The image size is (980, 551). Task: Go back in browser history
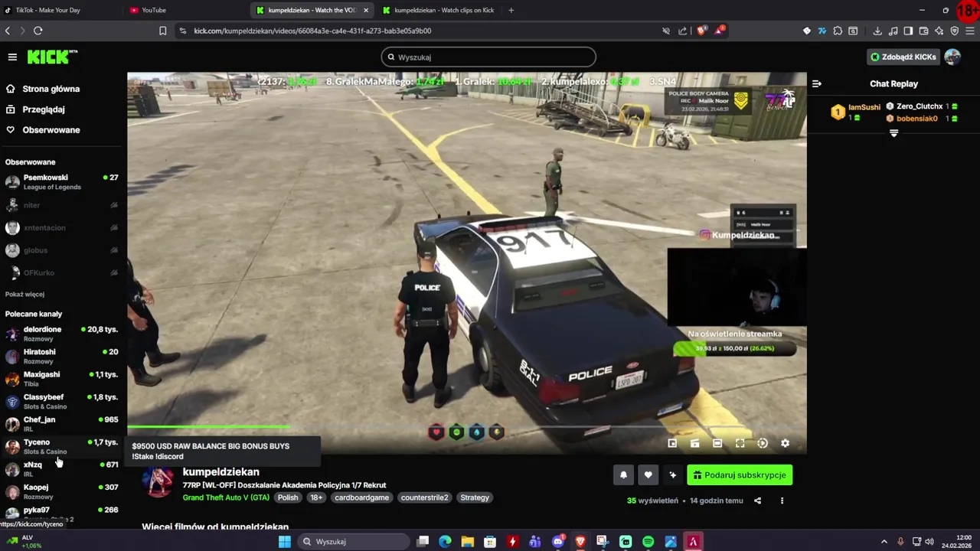click(8, 31)
